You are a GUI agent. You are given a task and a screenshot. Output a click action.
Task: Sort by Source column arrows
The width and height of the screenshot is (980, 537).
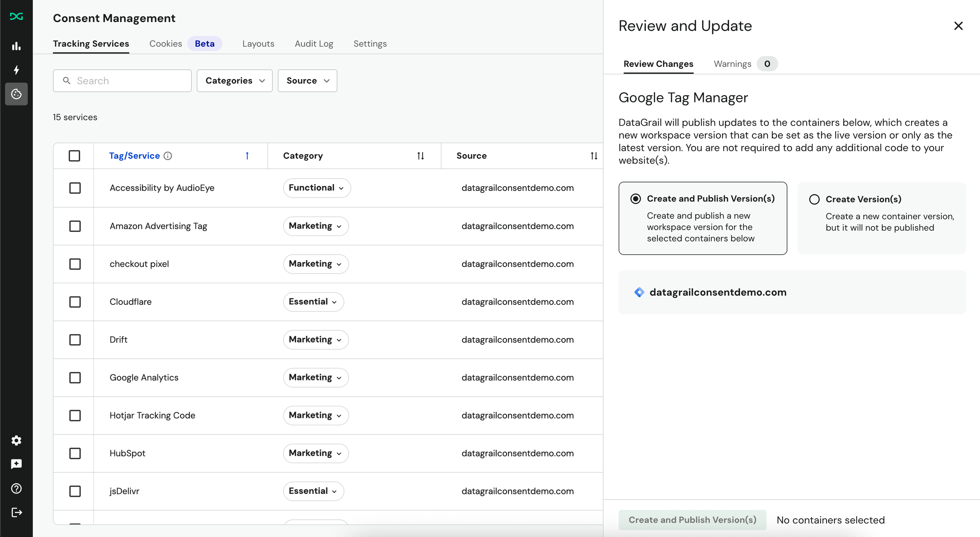594,156
